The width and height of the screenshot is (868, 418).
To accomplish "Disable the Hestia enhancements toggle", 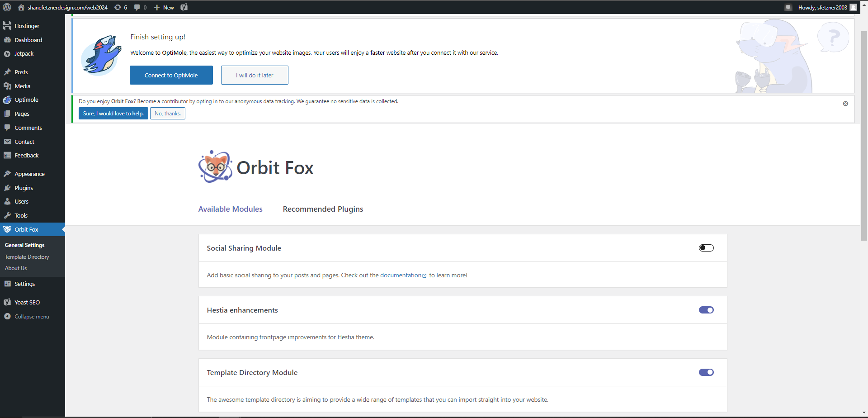I will [706, 310].
